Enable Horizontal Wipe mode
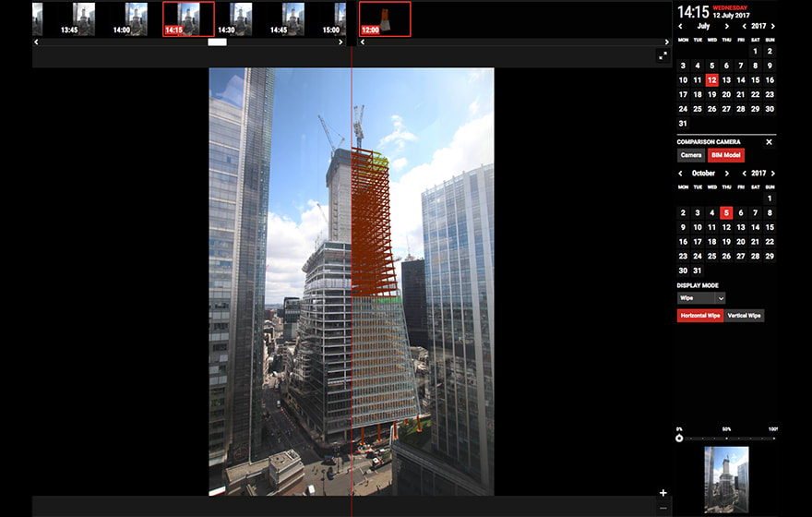This screenshot has width=812, height=517. [x=699, y=316]
